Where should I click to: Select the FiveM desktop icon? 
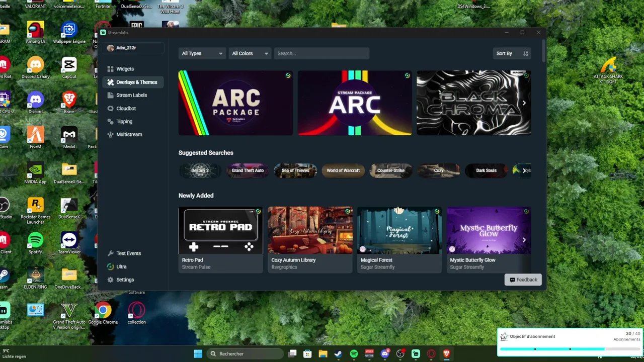pyautogui.click(x=35, y=137)
